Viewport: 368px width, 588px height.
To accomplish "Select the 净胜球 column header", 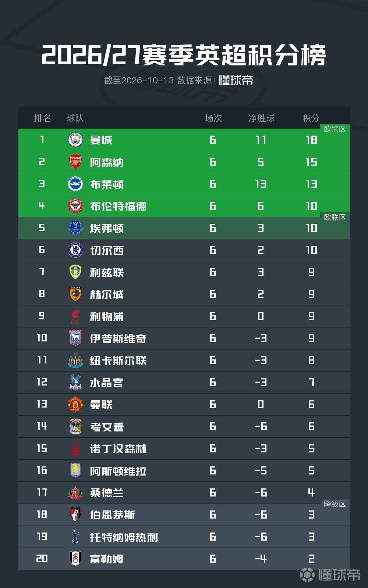I will point(262,118).
